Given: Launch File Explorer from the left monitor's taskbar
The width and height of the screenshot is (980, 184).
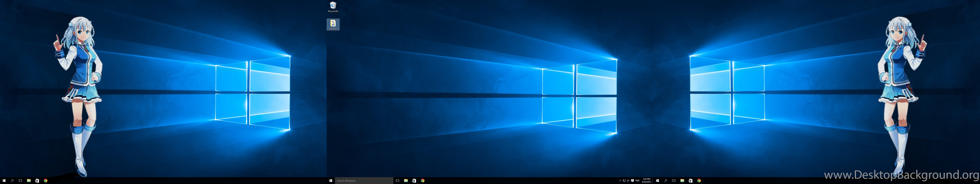Looking at the screenshot, I should pos(29,181).
